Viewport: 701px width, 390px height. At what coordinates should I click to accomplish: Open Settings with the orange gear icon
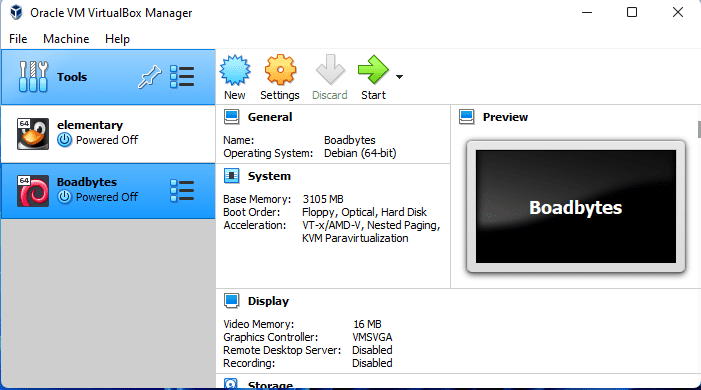click(x=280, y=70)
